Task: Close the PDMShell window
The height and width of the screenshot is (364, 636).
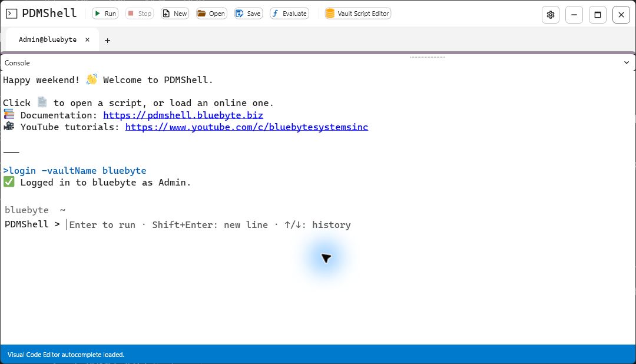Action: (x=621, y=15)
